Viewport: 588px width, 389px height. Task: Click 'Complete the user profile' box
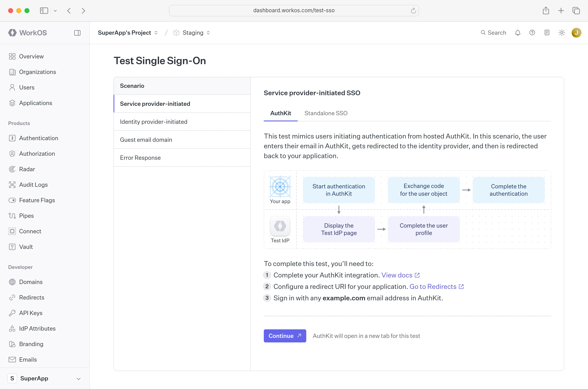coord(424,229)
